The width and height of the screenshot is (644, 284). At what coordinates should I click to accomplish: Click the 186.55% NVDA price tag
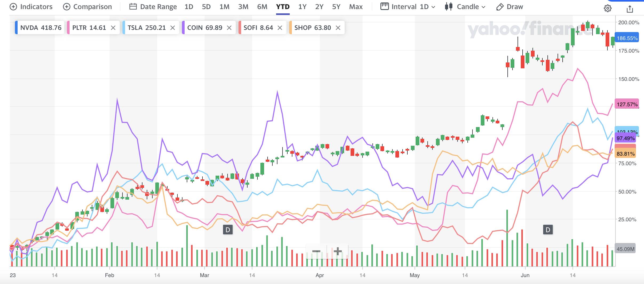click(x=627, y=38)
